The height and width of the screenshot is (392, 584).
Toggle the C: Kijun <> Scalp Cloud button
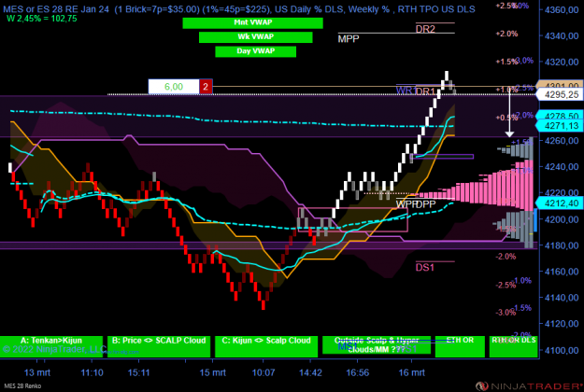[266, 346]
